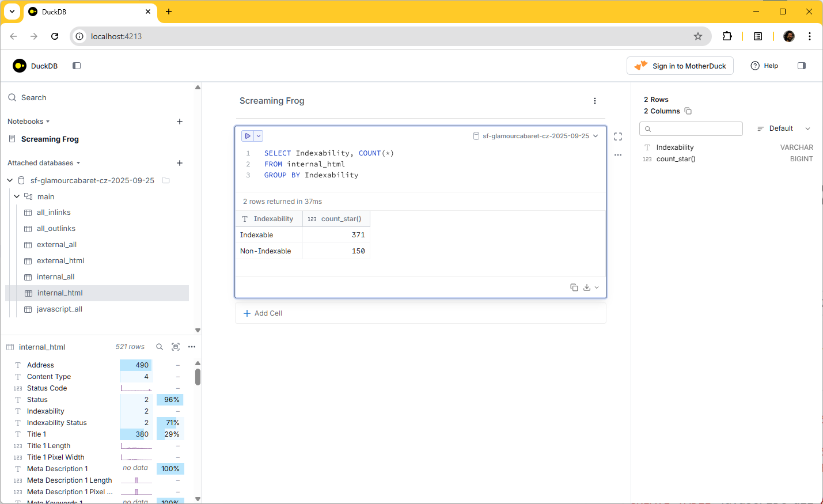
Task: Search within the internal_html table columns
Action: pyautogui.click(x=160, y=347)
